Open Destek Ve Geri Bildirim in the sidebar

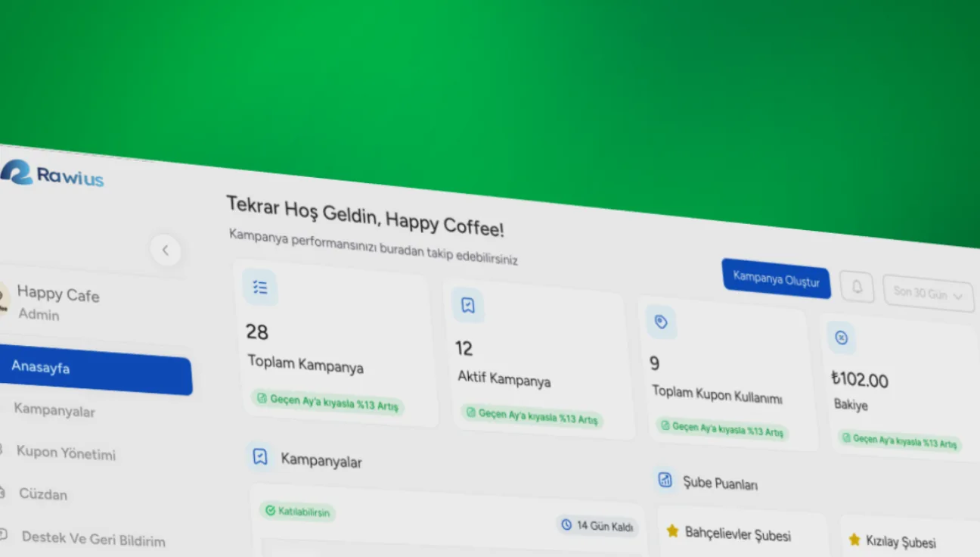coord(93,538)
